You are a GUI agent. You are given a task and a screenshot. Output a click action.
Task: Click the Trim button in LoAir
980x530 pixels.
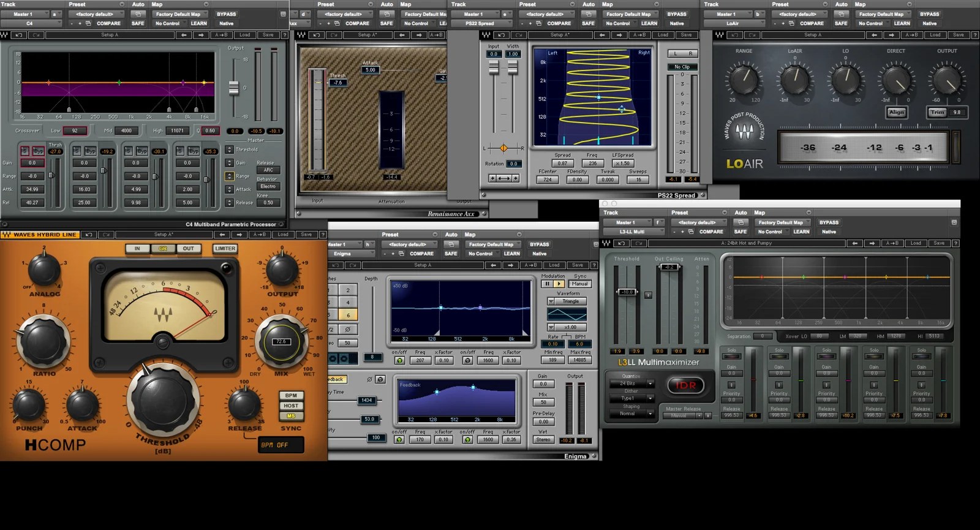pos(937,112)
